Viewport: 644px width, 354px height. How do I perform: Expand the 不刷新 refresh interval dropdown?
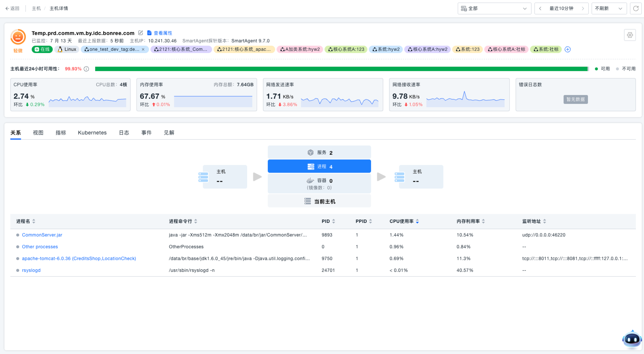coord(609,8)
